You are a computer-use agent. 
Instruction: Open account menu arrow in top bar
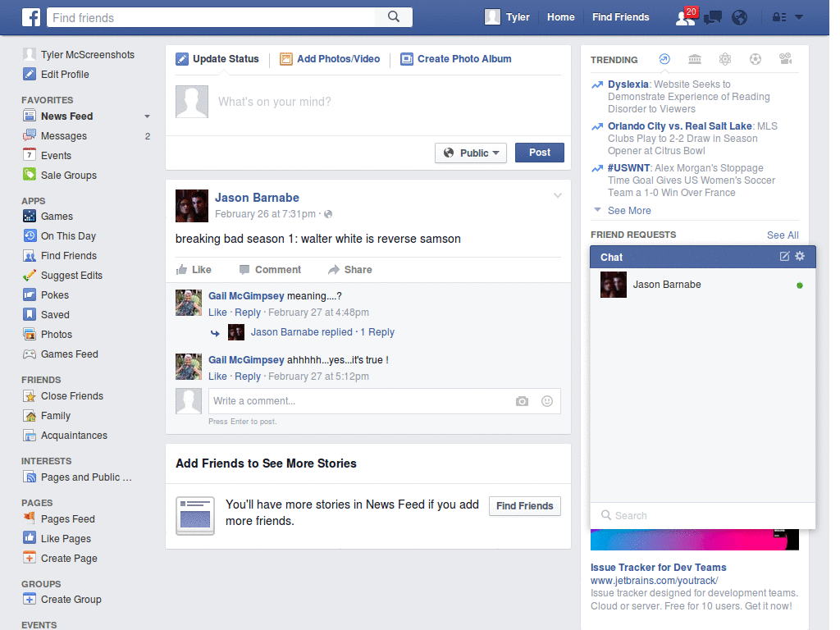pyautogui.click(x=799, y=17)
